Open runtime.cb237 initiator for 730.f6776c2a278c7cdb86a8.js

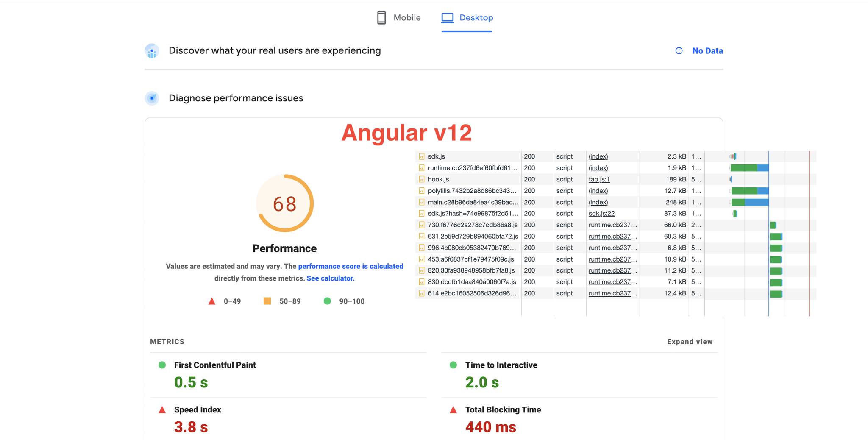tap(612, 225)
